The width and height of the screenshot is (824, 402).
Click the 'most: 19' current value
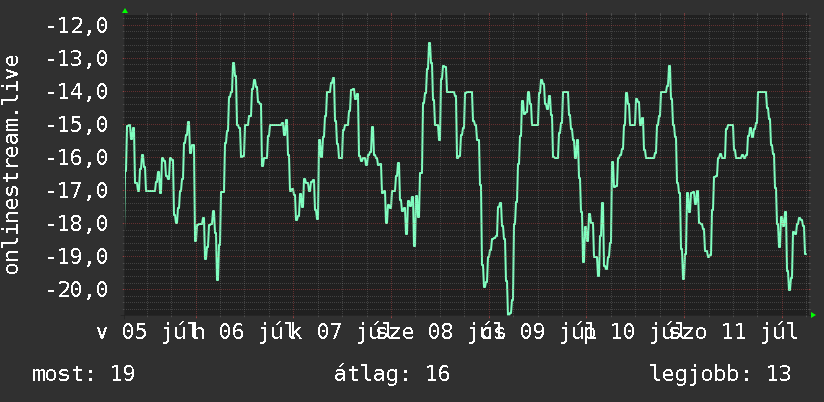[x=84, y=374]
